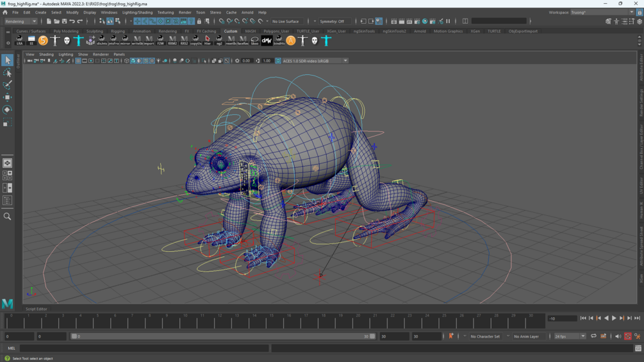The width and height of the screenshot is (644, 362).
Task: Run the bindHic shelf script
Action: (x=279, y=40)
